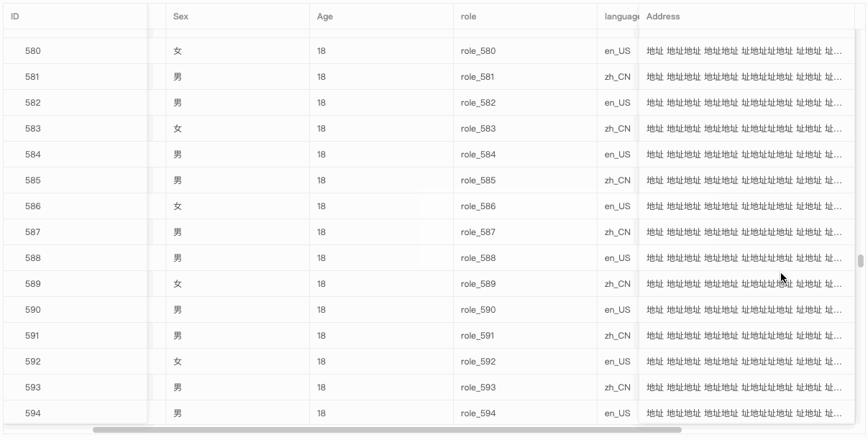This screenshot has height=440, width=868.
Task: Click the Sex cell in row 586
Action: point(178,206)
